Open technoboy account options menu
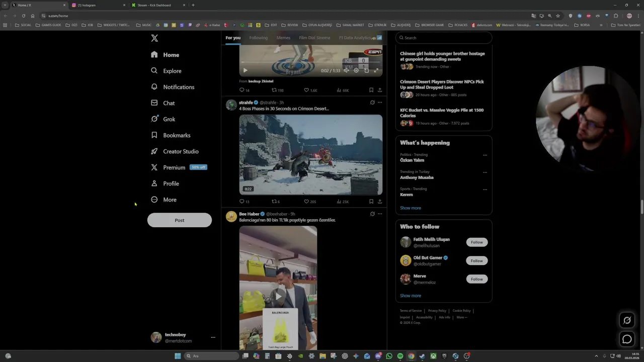This screenshot has height=362, width=644. point(213,337)
